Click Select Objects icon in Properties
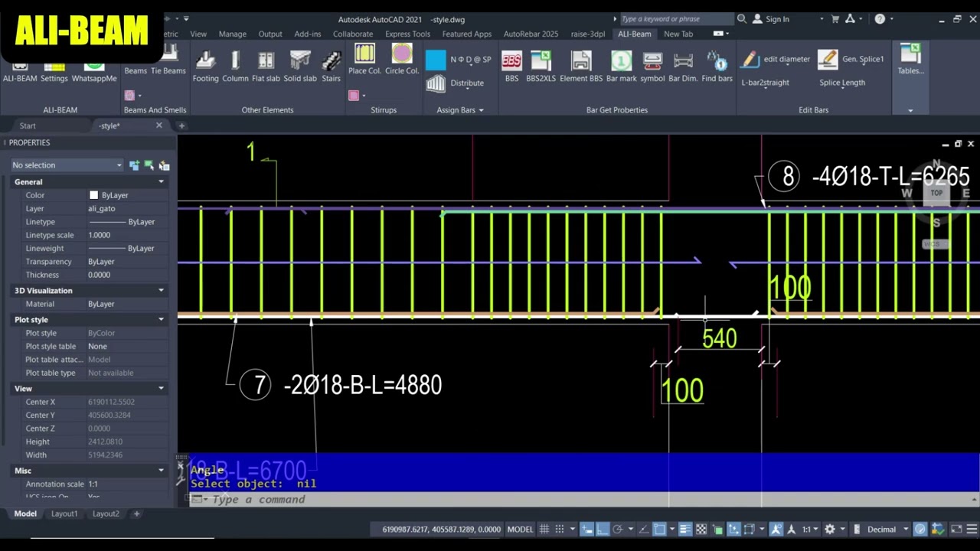 [x=149, y=165]
